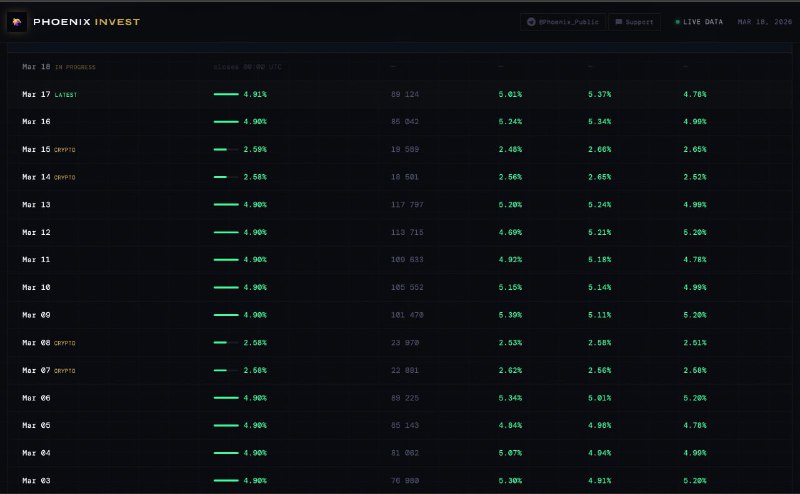Click the 2.62% cell in Mar 07 row

(510, 370)
